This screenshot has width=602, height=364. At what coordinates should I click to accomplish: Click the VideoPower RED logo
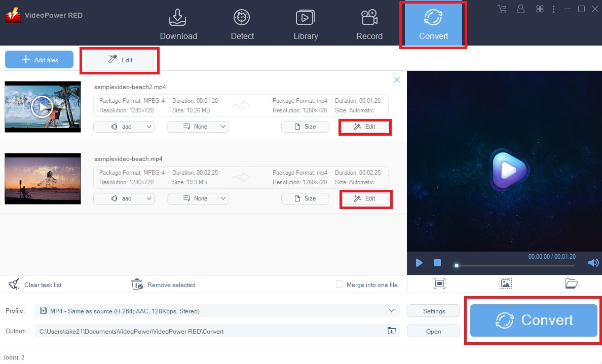point(13,15)
